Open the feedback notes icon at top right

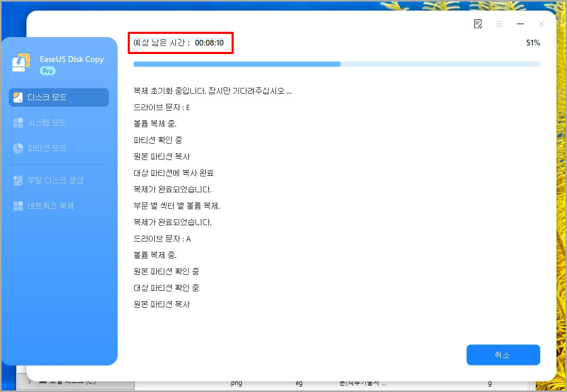pyautogui.click(x=478, y=23)
